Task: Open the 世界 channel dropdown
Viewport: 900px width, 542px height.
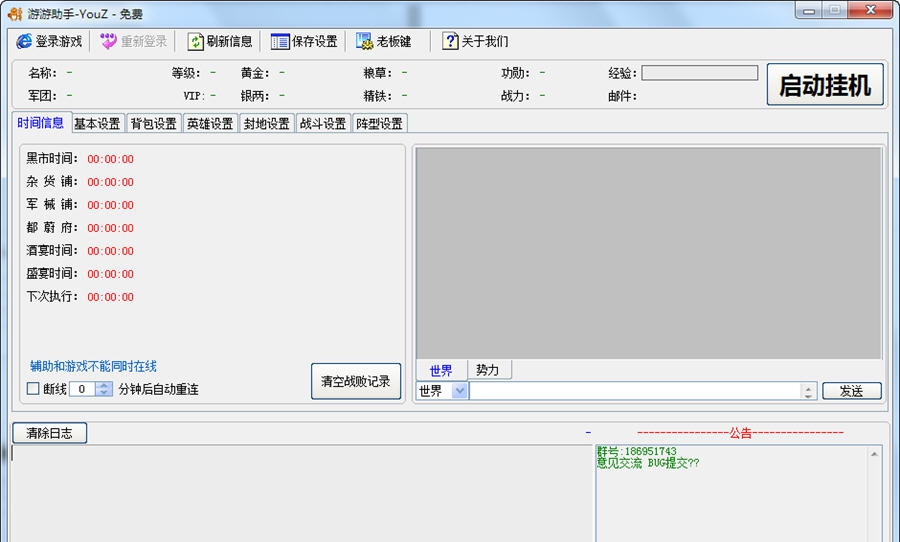Action: coord(459,391)
